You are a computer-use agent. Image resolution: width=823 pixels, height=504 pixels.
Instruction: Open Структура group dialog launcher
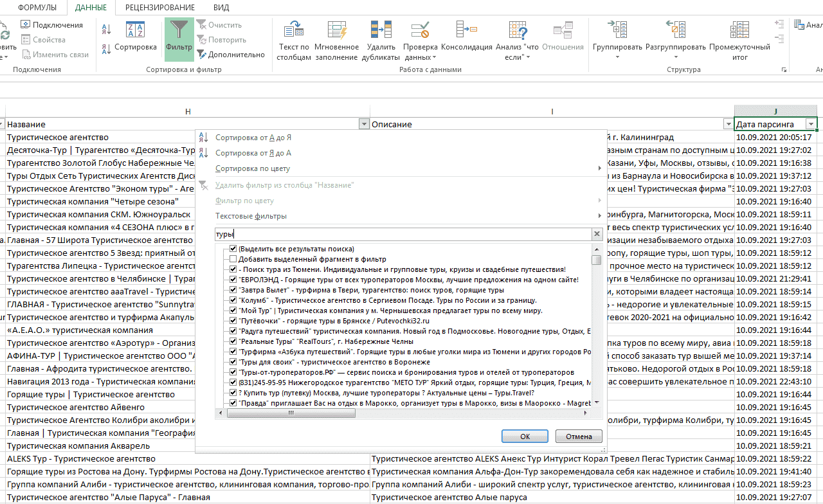click(x=784, y=69)
